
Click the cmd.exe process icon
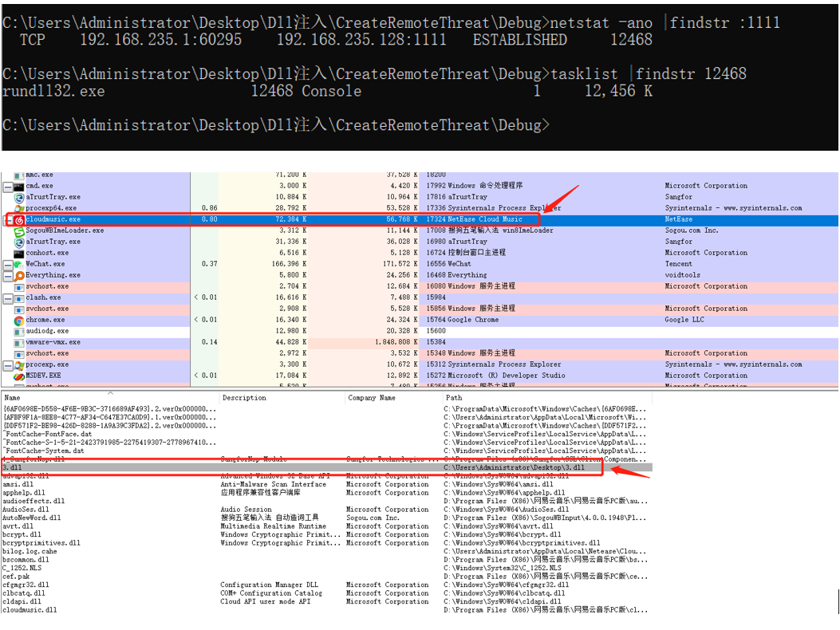(19, 186)
